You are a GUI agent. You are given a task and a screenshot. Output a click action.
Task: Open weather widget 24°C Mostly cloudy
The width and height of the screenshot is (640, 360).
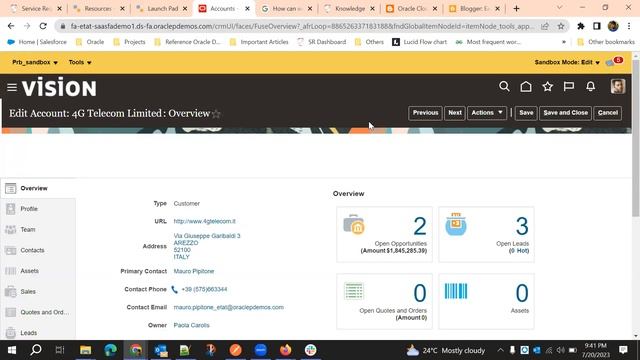(446, 350)
